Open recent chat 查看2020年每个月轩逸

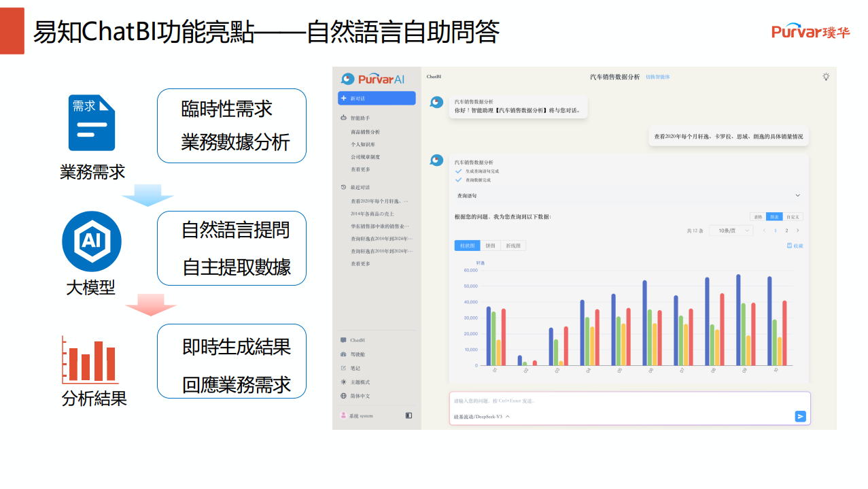coord(380,201)
